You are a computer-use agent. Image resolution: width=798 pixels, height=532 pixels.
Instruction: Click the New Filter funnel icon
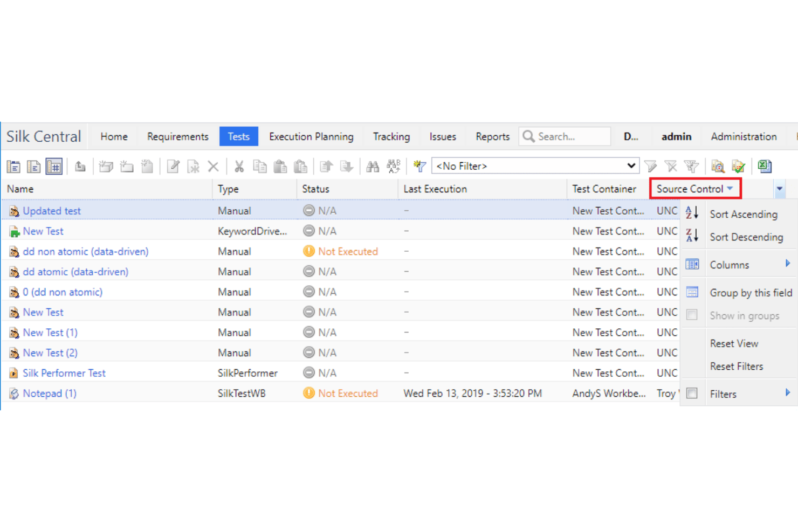click(419, 167)
